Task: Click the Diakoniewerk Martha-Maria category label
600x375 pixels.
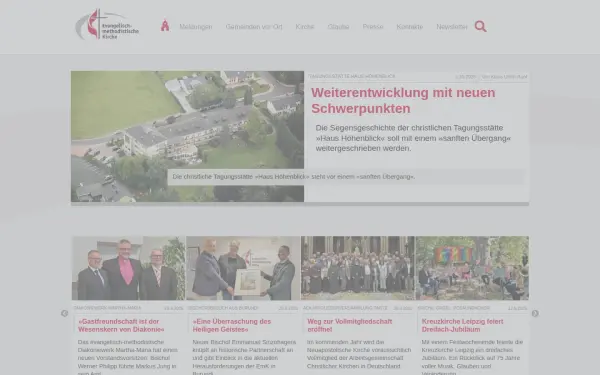Action: [107, 308]
